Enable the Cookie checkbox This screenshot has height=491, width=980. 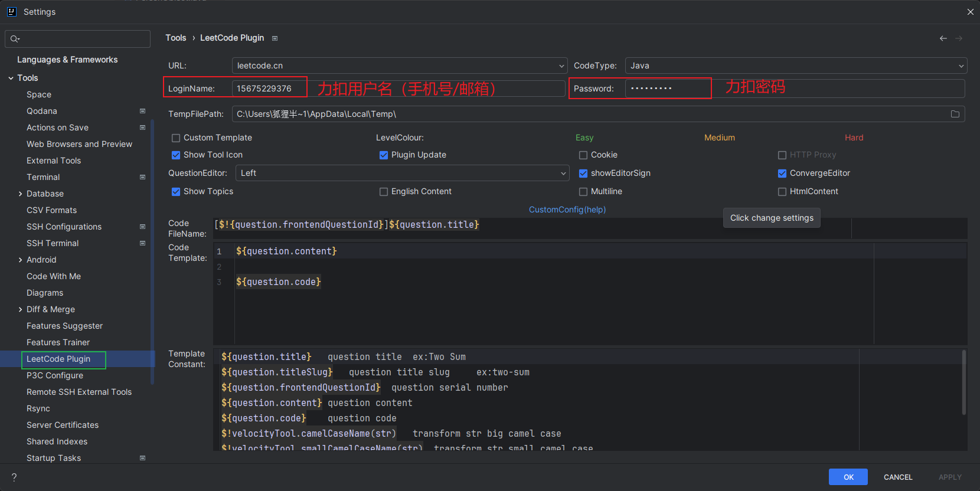coord(583,155)
